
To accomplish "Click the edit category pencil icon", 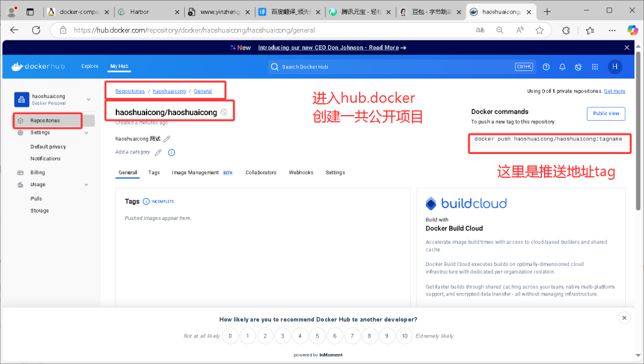I will point(158,152).
